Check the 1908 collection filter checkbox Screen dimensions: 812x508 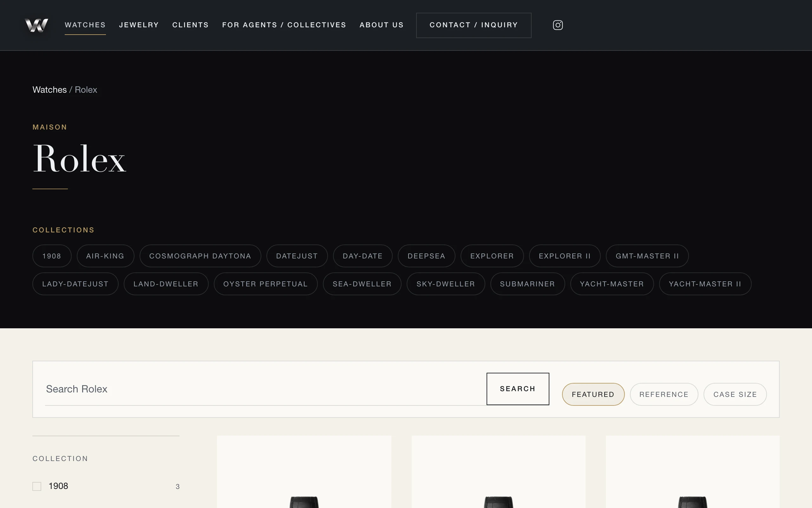(37, 486)
